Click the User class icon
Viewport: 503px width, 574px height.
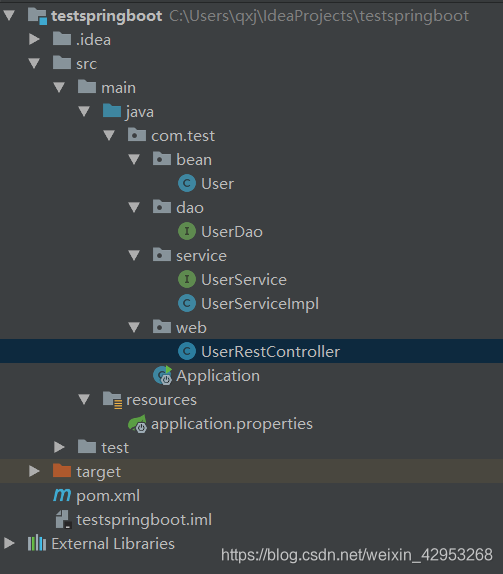(187, 183)
